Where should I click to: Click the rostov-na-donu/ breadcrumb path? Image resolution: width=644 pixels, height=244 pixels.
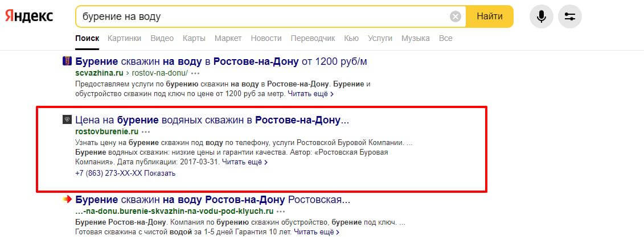[x=159, y=73]
